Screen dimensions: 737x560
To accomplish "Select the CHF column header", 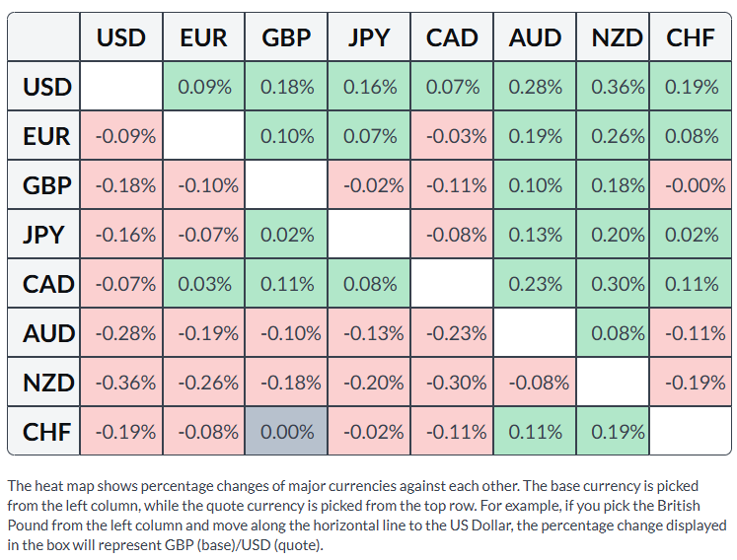I will coord(691,37).
